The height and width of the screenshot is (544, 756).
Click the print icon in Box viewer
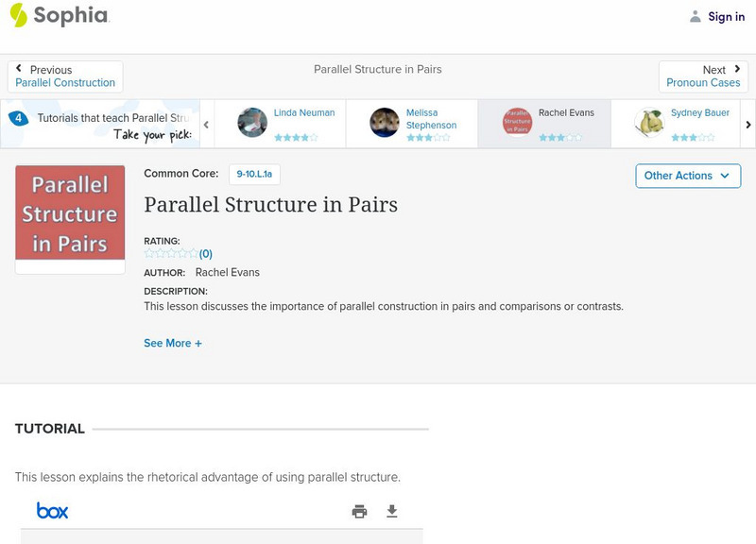(x=359, y=511)
